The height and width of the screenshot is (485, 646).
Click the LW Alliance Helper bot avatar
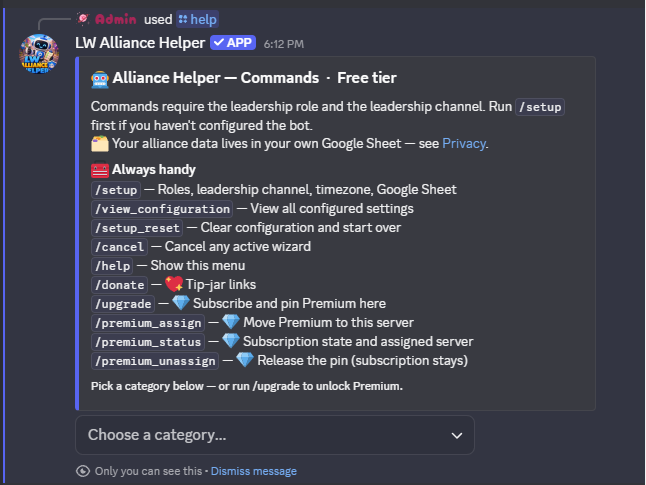39,54
